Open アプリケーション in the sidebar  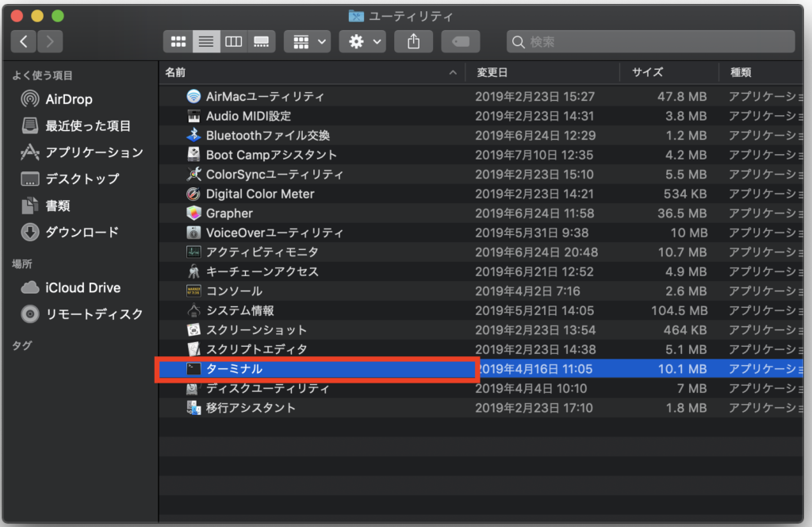82,152
